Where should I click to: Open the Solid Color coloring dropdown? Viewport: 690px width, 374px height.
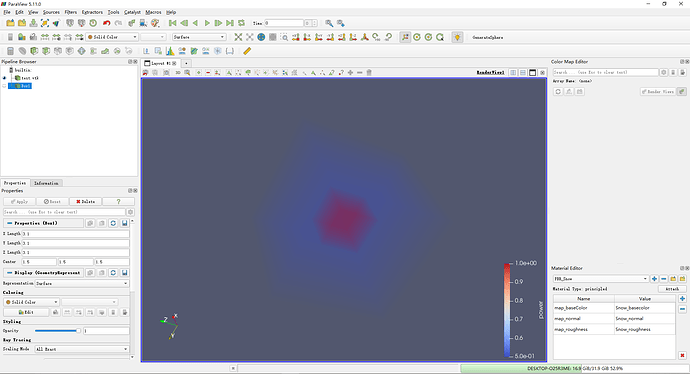31,302
